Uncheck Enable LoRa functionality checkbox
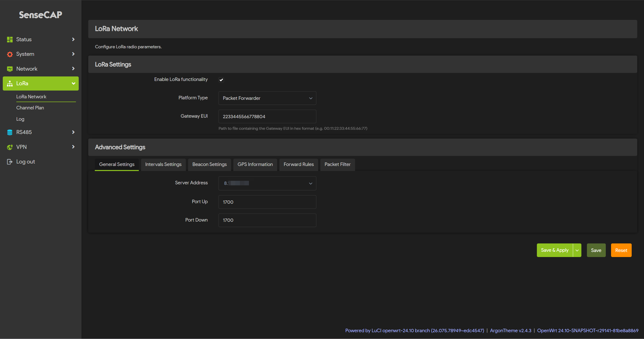Viewport: 644px width, 339px height. pos(221,80)
